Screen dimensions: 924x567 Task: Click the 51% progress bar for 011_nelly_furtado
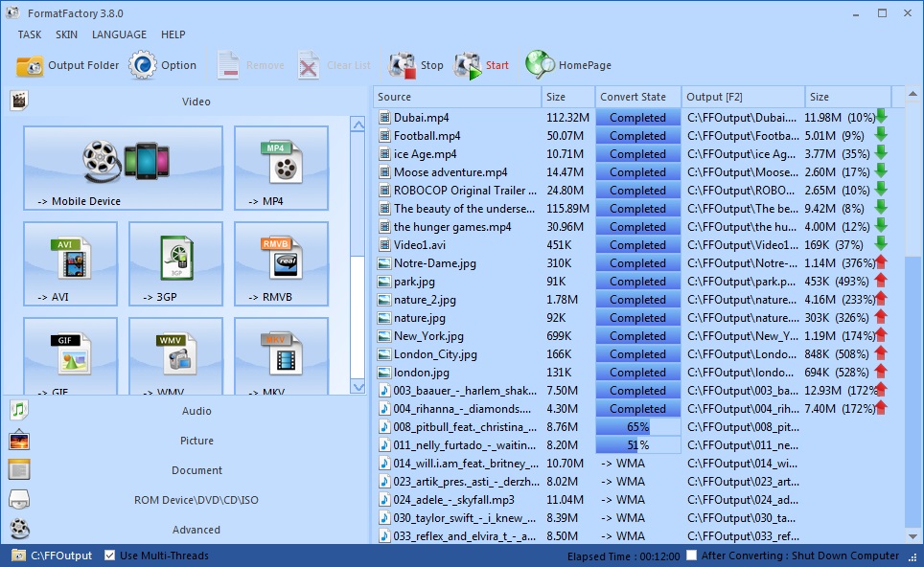(x=638, y=445)
